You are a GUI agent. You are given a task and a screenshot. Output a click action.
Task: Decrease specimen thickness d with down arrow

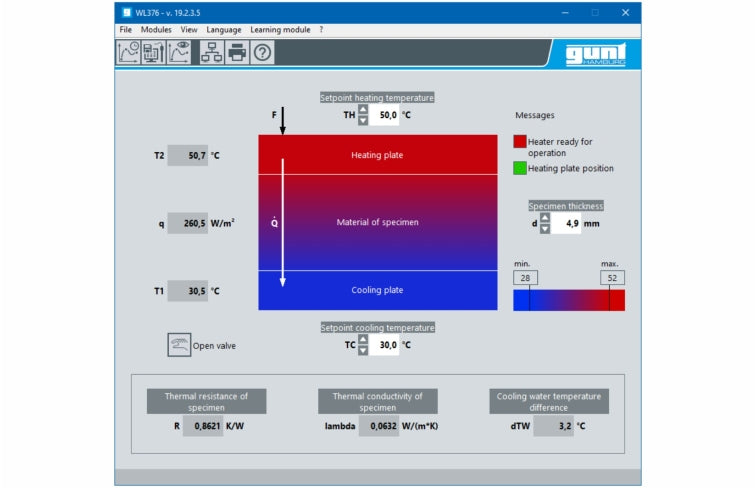(545, 229)
